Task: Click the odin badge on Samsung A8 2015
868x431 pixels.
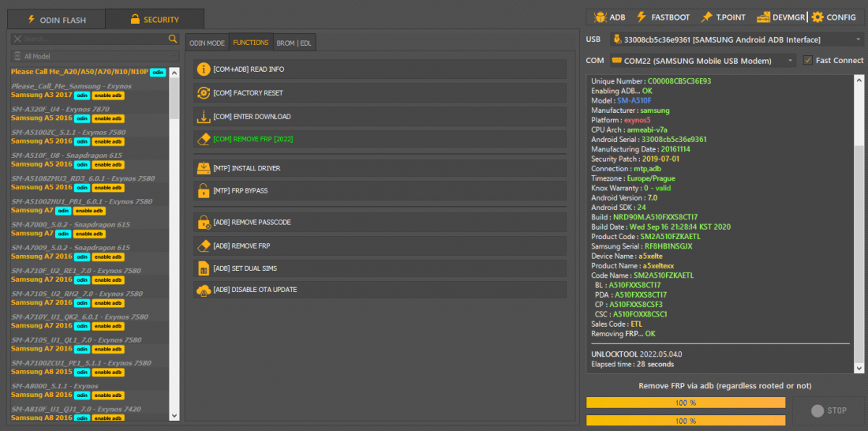Action: pyautogui.click(x=83, y=373)
